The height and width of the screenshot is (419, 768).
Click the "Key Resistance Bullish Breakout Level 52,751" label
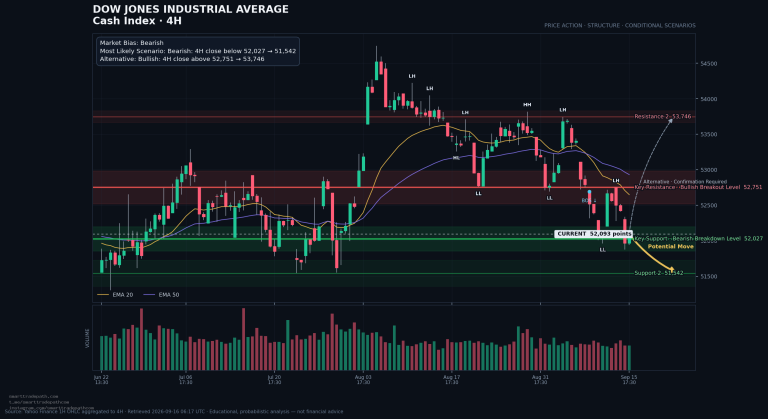pos(698,187)
